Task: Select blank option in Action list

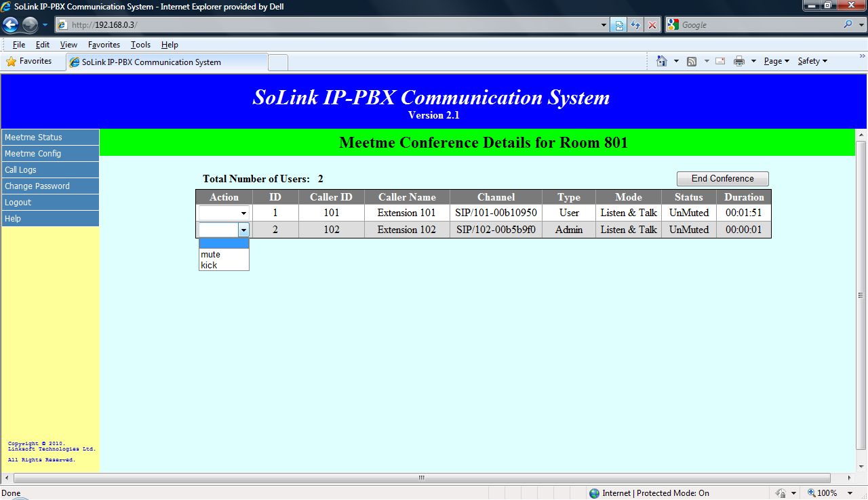Action: (224, 244)
